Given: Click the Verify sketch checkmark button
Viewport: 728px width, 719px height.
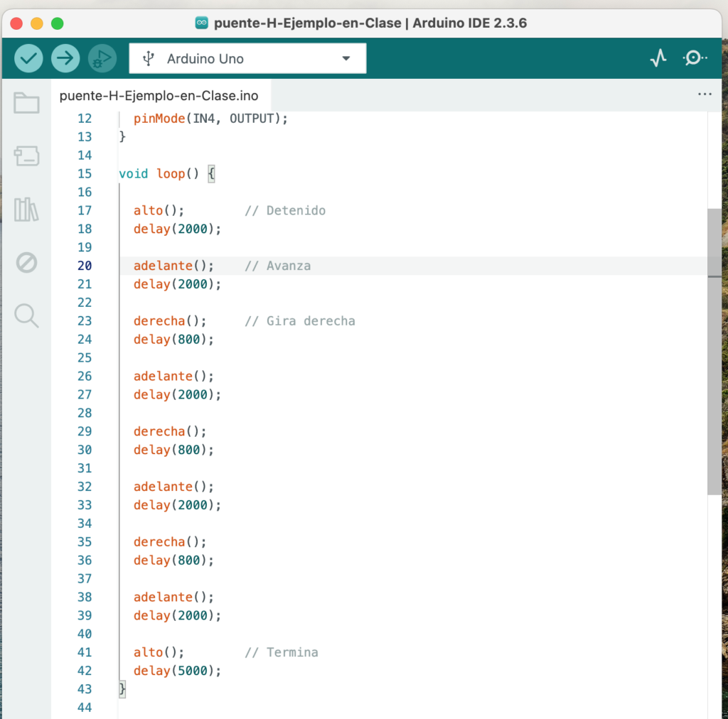Looking at the screenshot, I should click(28, 58).
